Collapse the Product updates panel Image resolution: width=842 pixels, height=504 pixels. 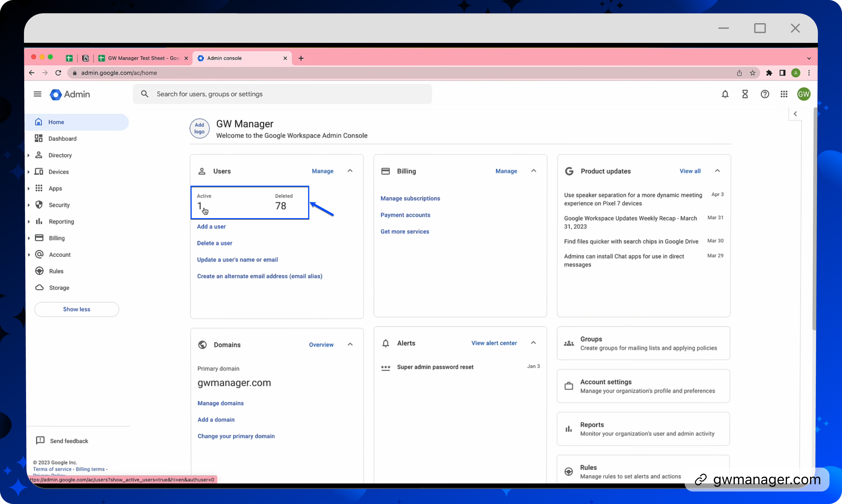[x=718, y=171]
